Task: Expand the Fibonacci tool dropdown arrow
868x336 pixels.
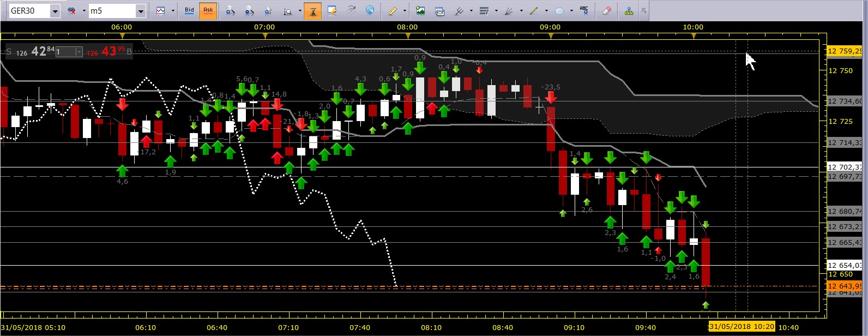Action: 496,10
